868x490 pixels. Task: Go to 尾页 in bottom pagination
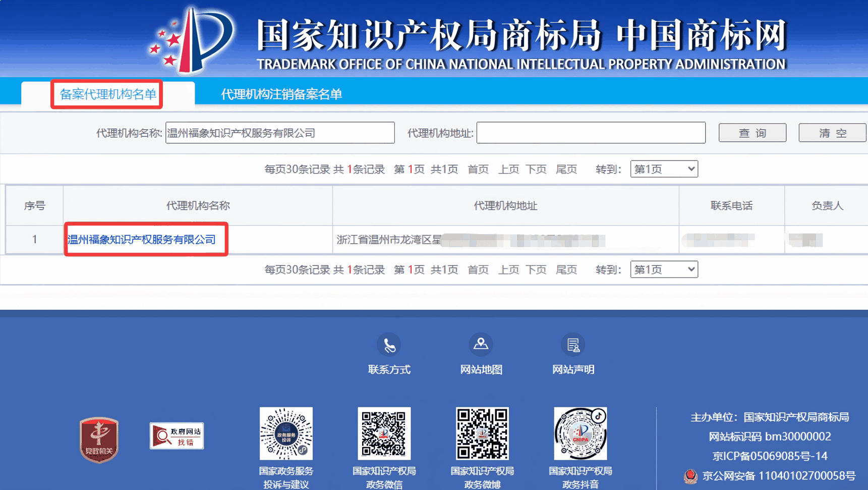point(566,269)
